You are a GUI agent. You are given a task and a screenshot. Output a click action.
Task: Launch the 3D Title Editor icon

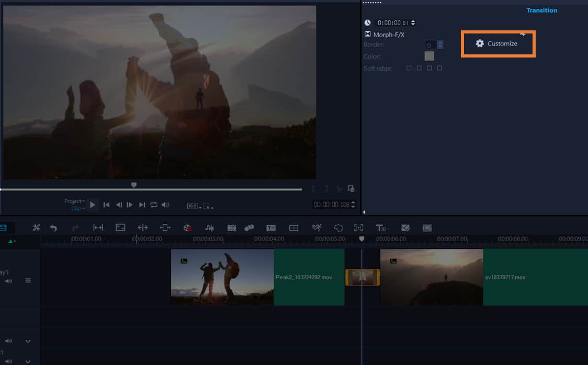click(380, 227)
